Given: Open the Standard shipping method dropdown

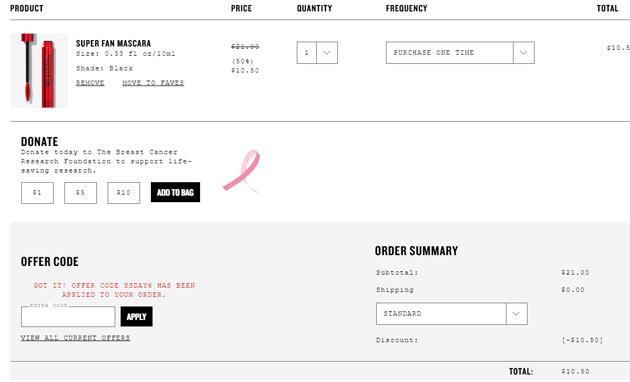Looking at the screenshot, I should pos(452,314).
